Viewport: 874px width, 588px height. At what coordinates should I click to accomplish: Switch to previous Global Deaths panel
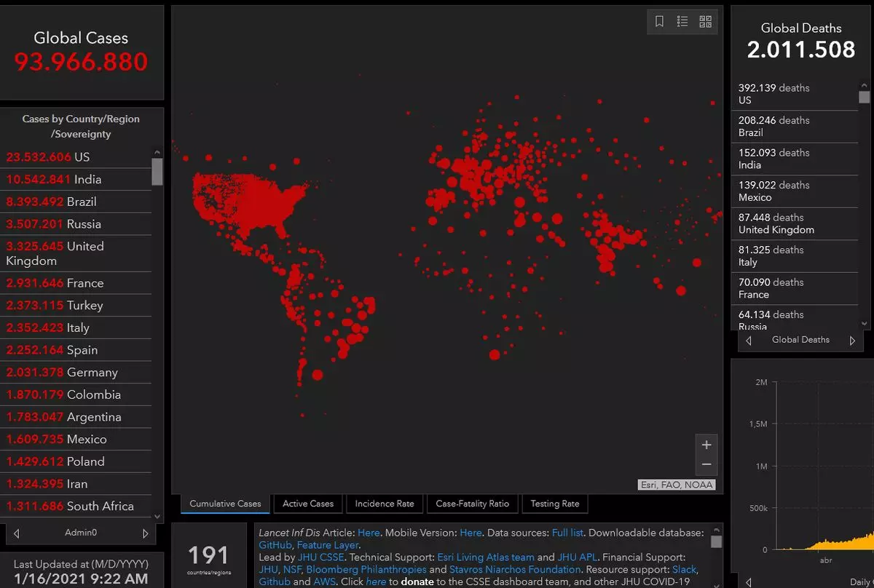pyautogui.click(x=749, y=341)
